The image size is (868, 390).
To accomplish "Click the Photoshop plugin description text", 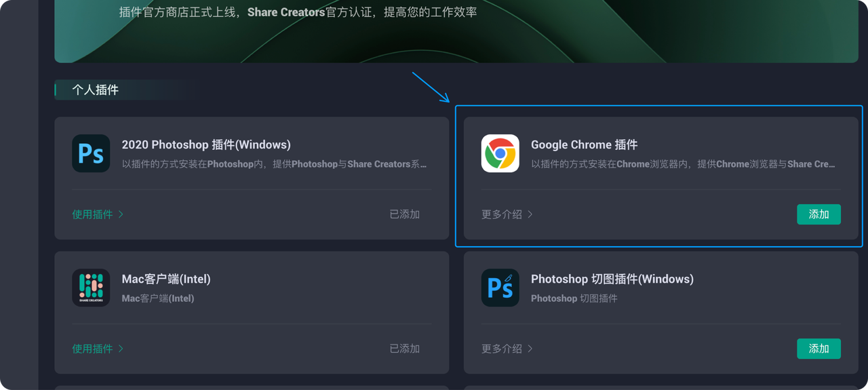I will coord(275,164).
